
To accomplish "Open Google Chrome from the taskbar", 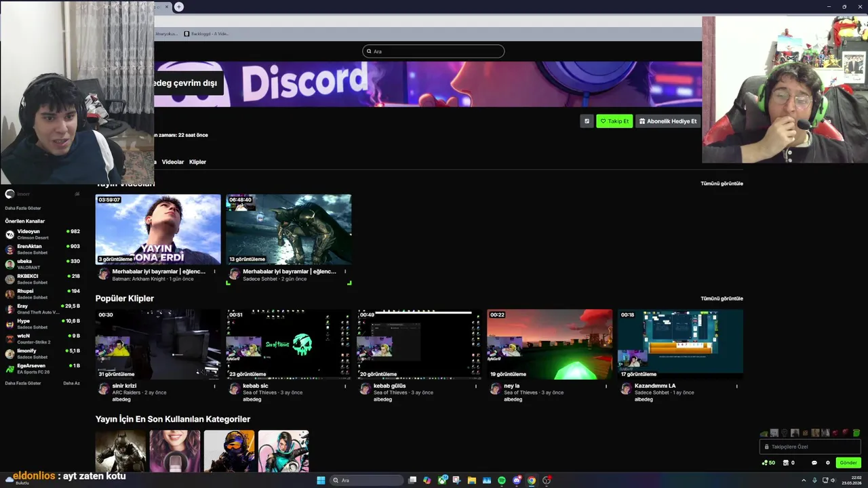I will (532, 480).
